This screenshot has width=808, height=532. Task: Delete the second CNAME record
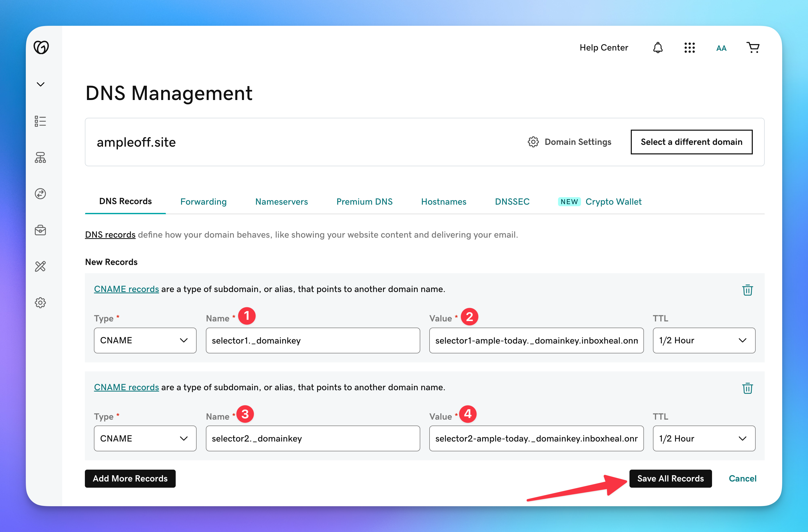[747, 388]
